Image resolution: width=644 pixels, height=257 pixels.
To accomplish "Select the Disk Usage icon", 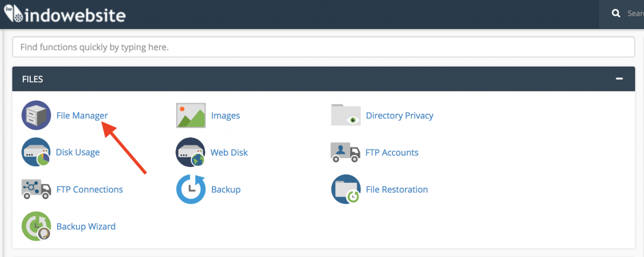I will click(x=36, y=152).
